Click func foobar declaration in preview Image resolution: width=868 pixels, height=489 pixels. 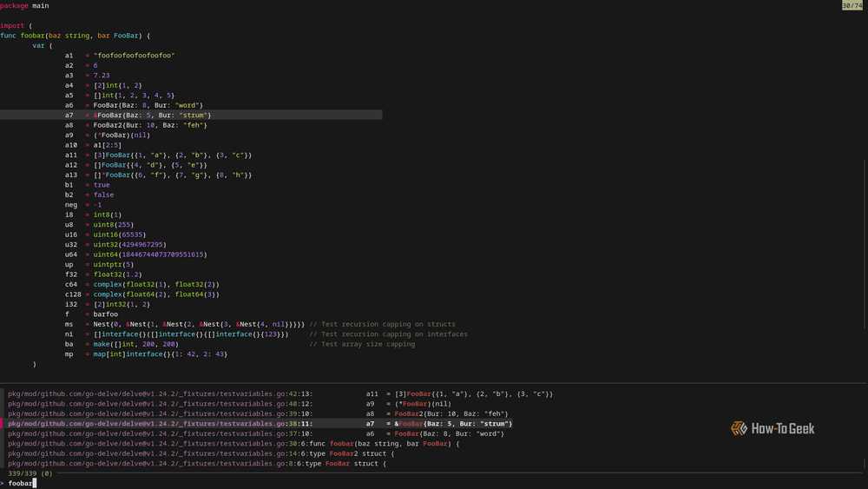(75, 36)
